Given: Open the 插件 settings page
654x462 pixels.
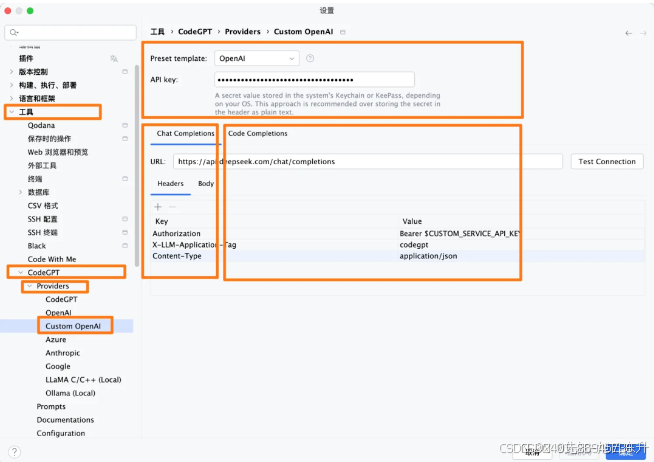Looking at the screenshot, I should 26,58.
